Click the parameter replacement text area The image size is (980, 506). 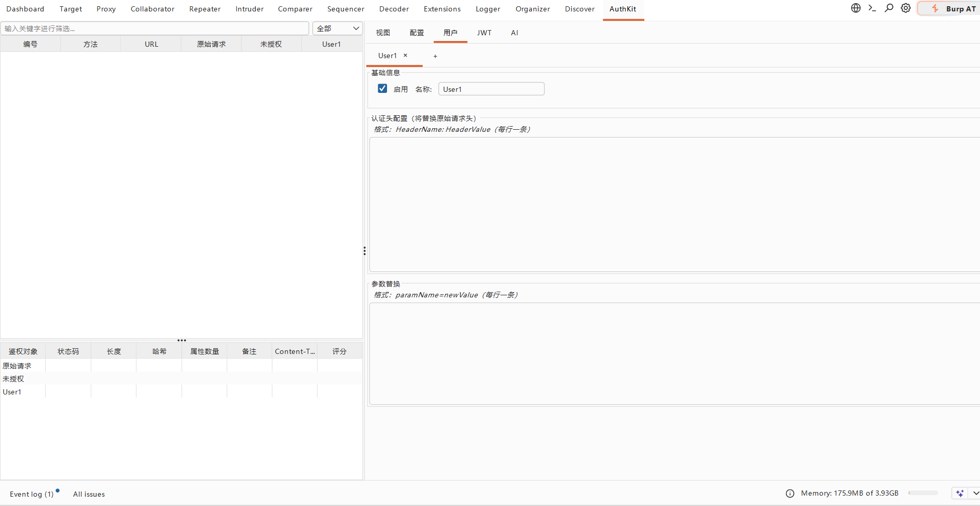point(674,354)
